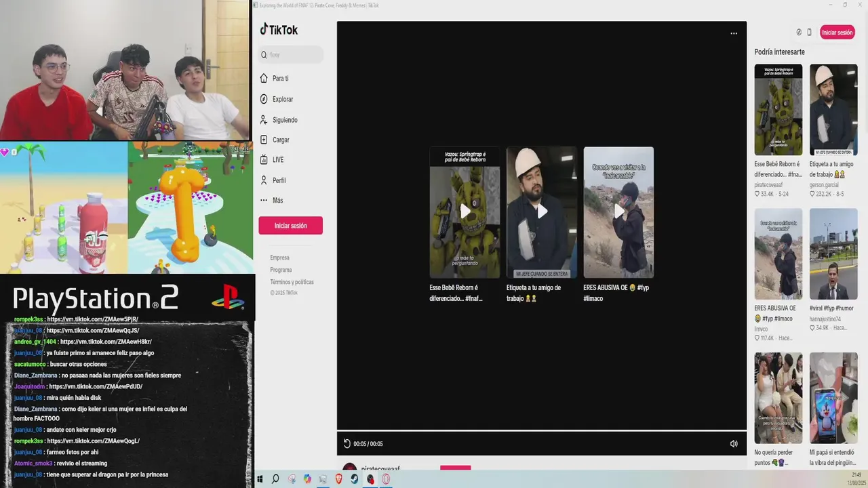This screenshot has width=868, height=488.
Task: Expand the Programa footer section
Action: pos(281,270)
